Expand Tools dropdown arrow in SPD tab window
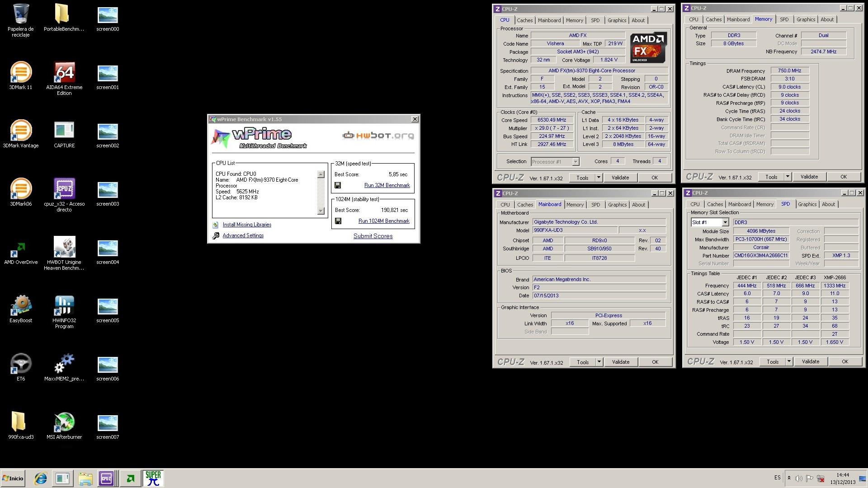 789,361
